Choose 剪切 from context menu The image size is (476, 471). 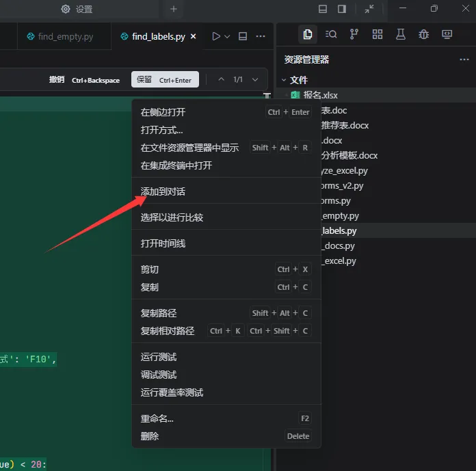(226, 269)
